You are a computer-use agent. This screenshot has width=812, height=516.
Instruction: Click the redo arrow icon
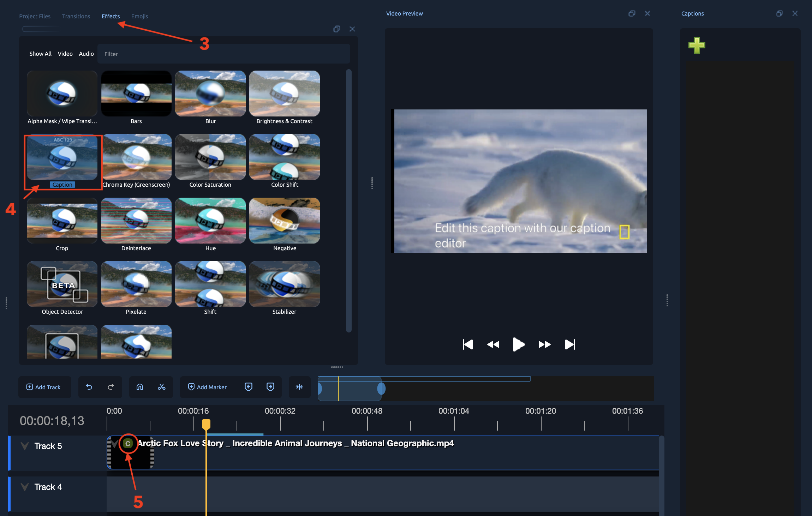tap(111, 387)
